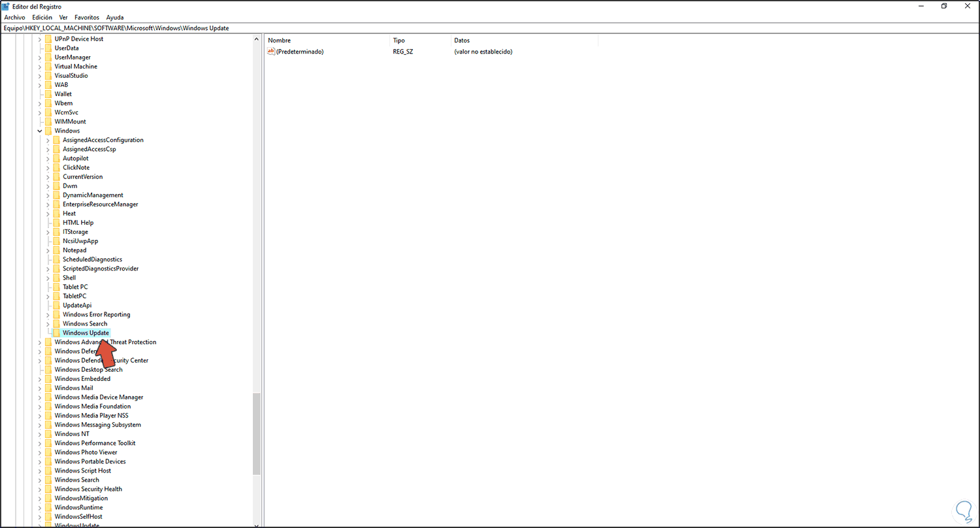Image resolution: width=980 pixels, height=528 pixels.
Task: Click the Dwm key folder icon
Action: click(x=57, y=186)
